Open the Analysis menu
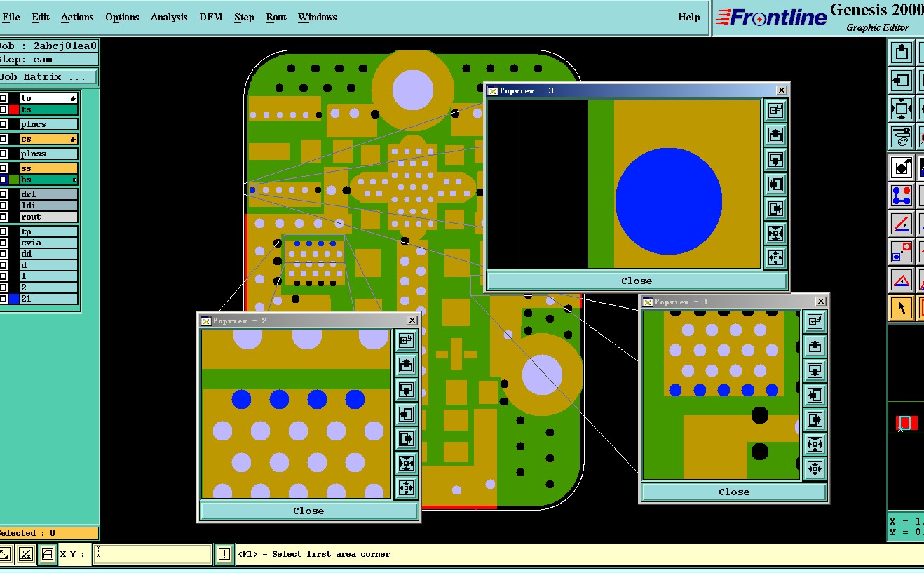 (x=169, y=17)
